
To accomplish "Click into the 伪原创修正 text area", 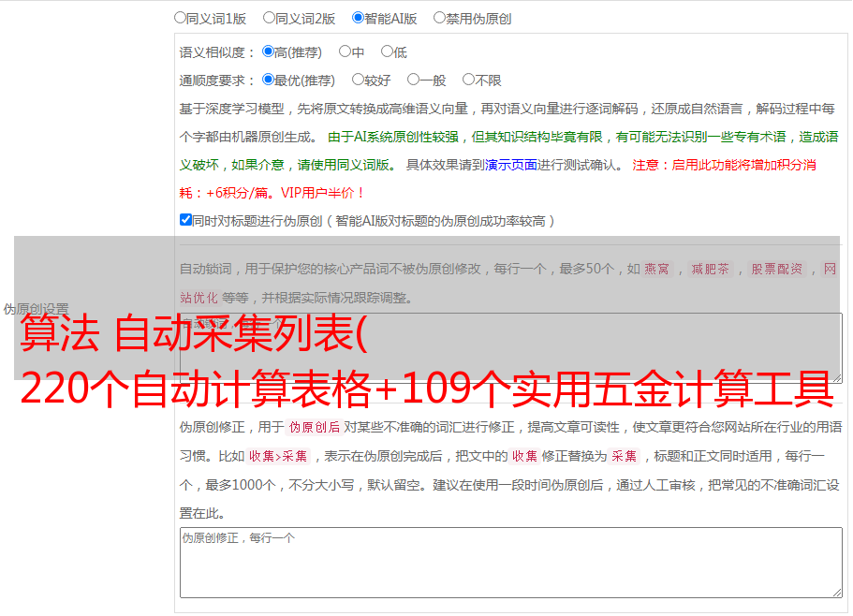I will (511, 563).
